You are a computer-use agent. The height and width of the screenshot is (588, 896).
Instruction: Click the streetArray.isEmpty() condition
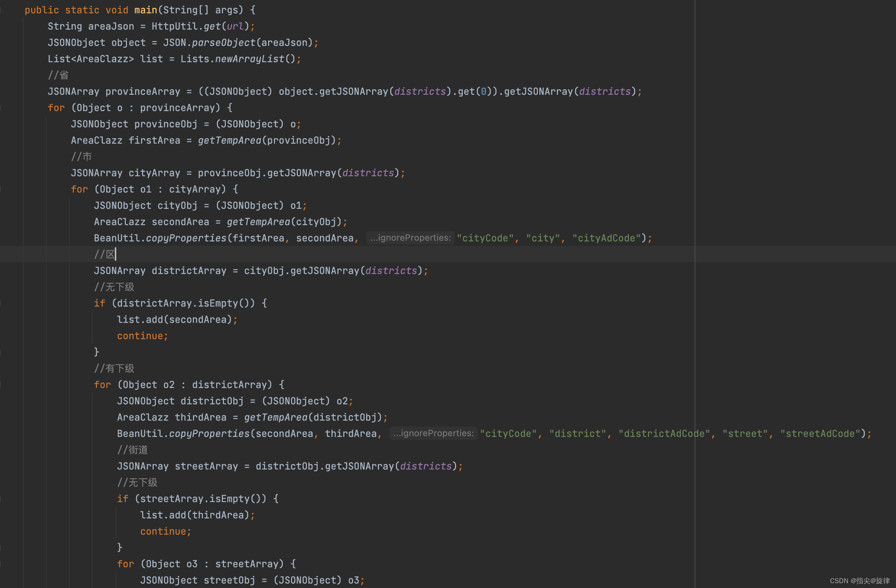[x=200, y=499]
